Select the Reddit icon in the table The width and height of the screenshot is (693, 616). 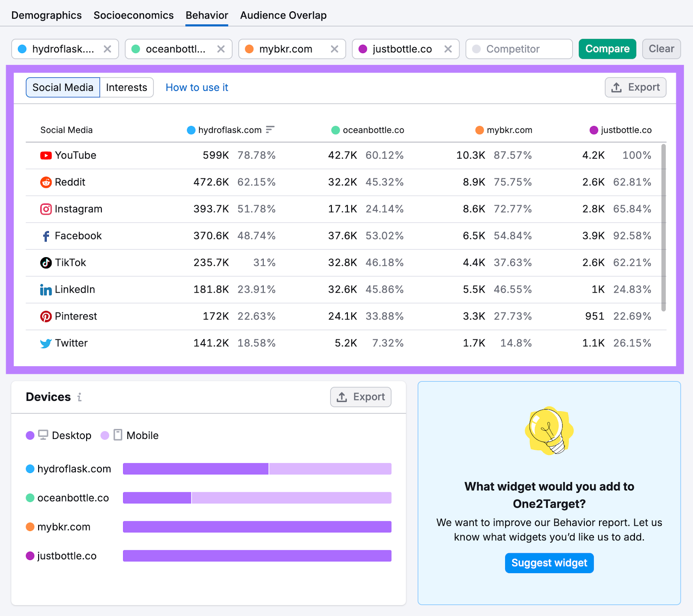click(45, 182)
